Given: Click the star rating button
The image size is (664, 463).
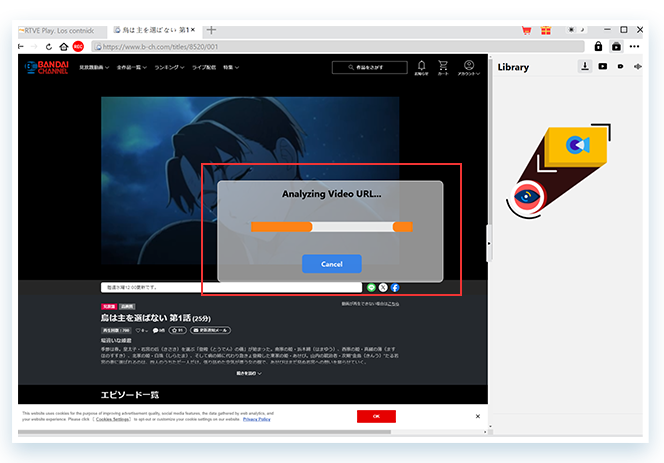Looking at the screenshot, I should 177,330.
